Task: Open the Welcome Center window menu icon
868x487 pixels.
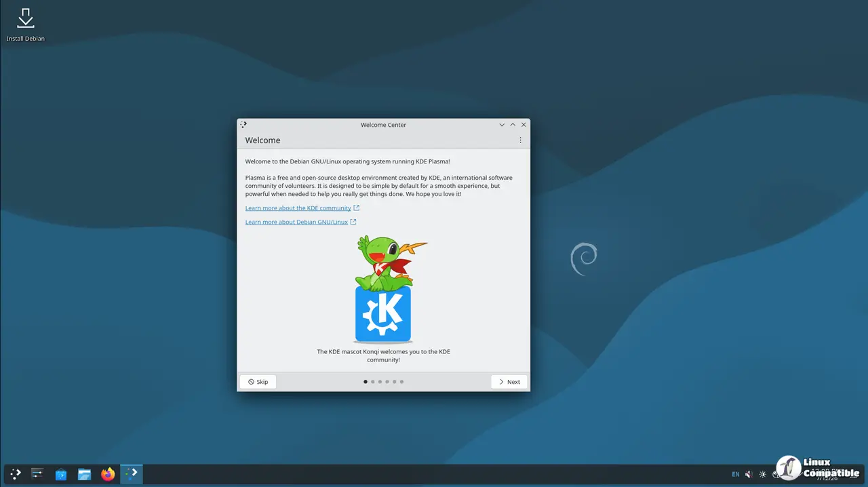Action: [x=243, y=125]
